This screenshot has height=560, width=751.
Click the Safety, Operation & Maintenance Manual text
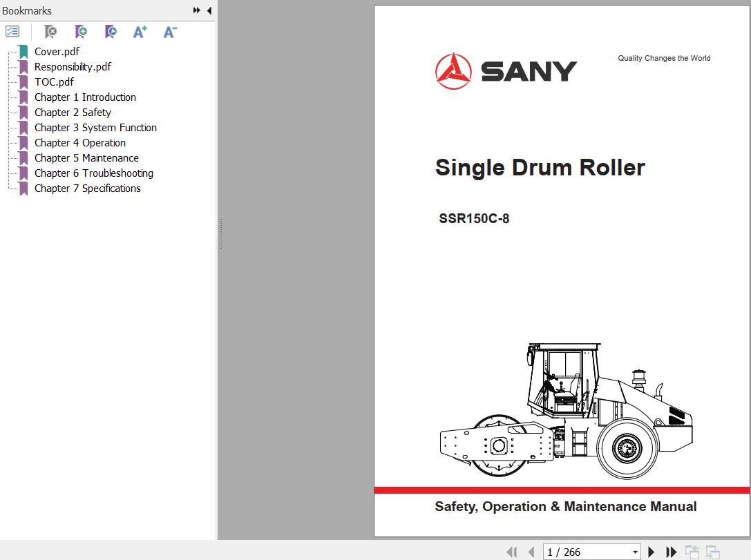[566, 506]
